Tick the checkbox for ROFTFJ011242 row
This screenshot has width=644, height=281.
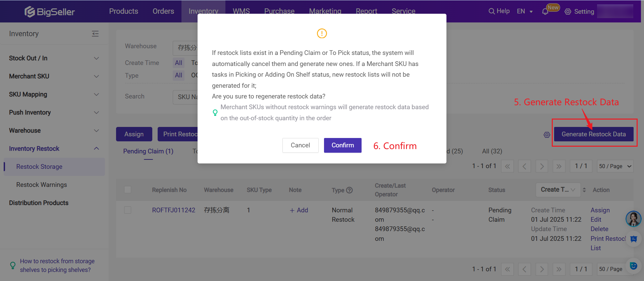coord(127,210)
